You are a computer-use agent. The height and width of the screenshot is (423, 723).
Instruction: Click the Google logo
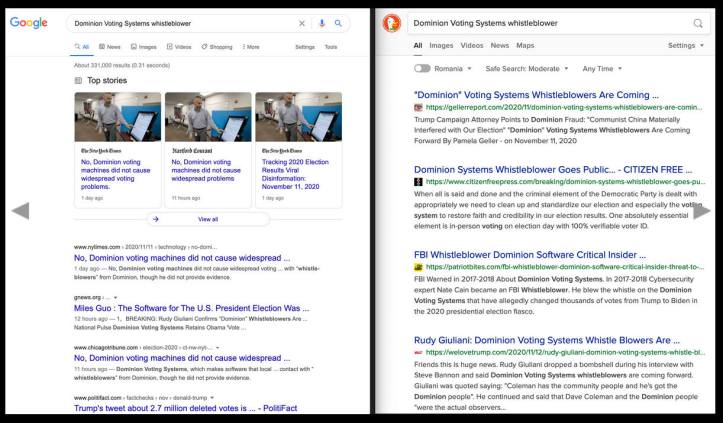(31, 22)
